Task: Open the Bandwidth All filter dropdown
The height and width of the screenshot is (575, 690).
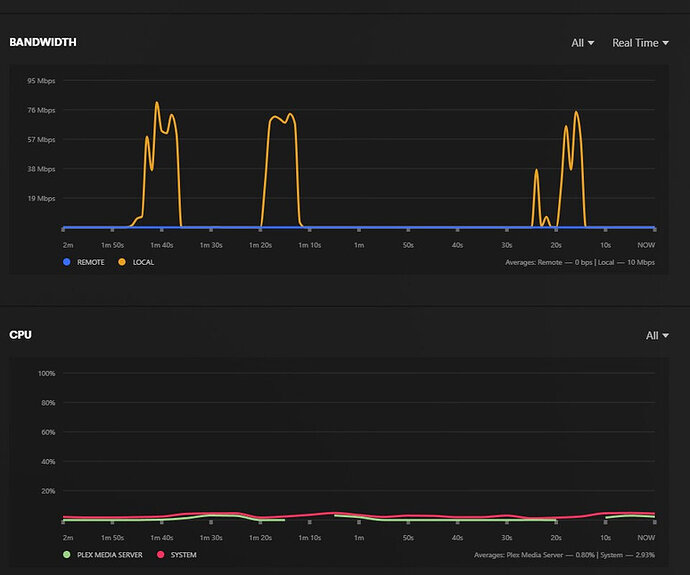Action: pos(583,43)
